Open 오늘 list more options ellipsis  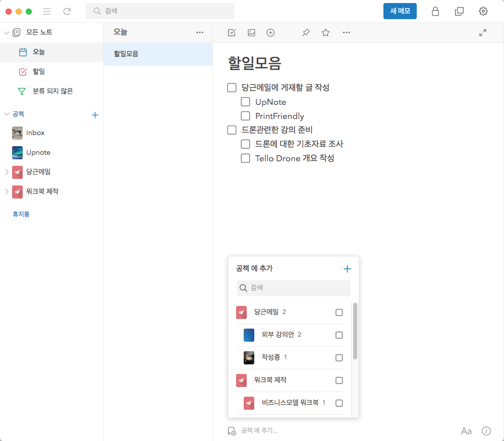[200, 32]
